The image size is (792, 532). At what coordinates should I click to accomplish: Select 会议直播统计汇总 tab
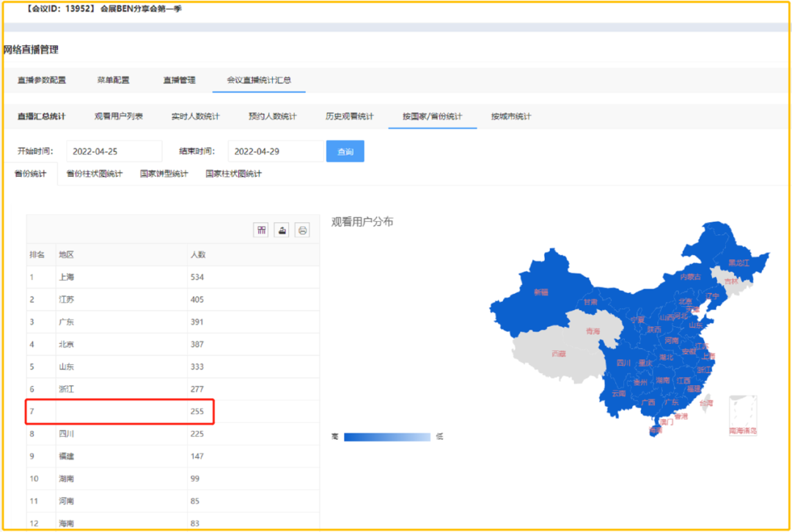(x=259, y=80)
